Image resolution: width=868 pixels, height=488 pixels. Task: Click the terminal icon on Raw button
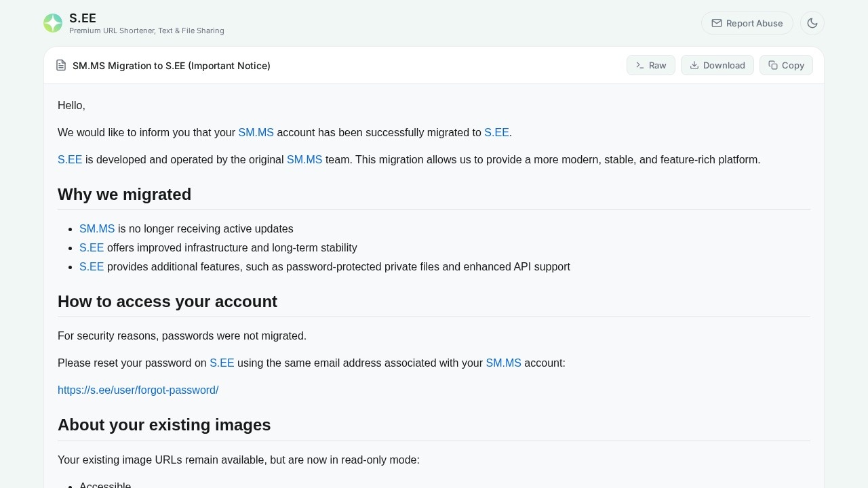640,65
